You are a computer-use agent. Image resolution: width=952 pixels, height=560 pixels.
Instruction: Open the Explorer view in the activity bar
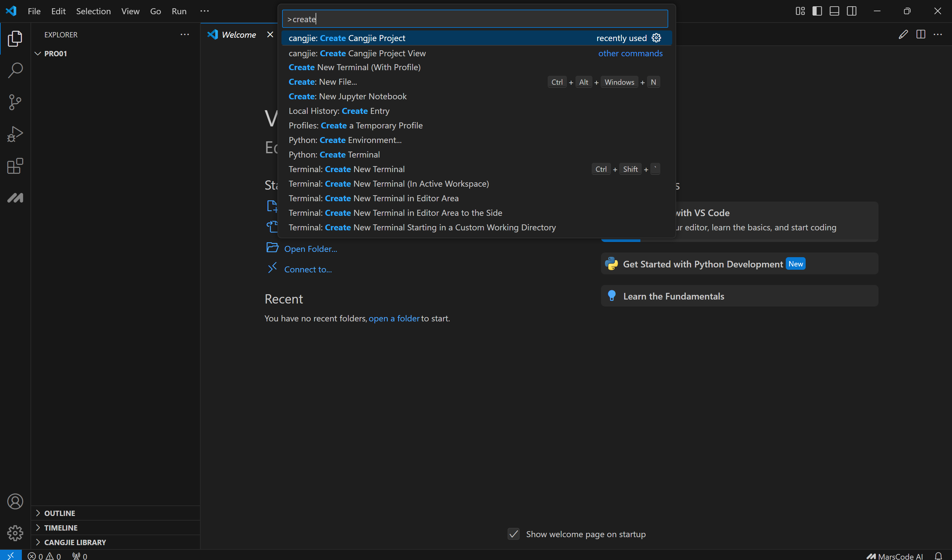15,38
